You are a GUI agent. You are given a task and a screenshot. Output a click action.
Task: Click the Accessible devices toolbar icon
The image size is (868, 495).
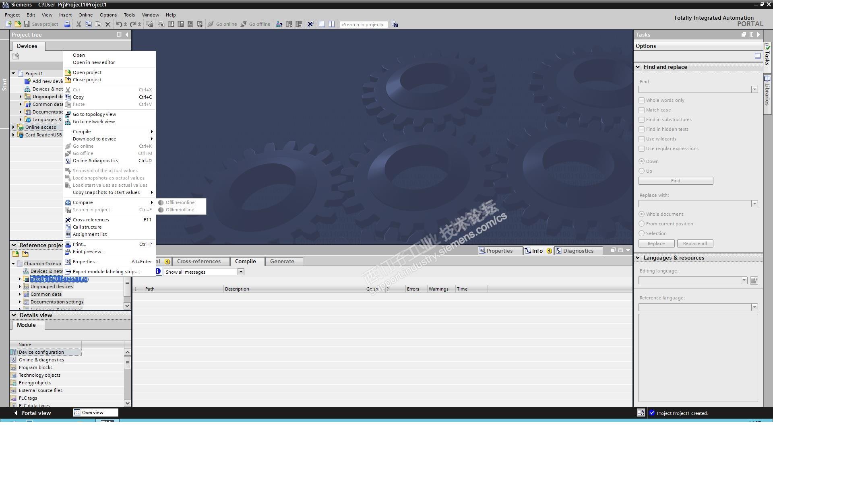click(279, 24)
